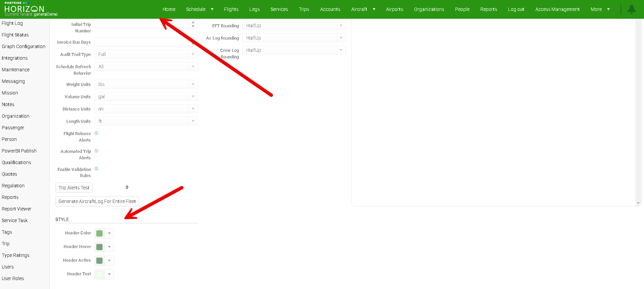Click Generate AircraftLog For Entire Fleet
This screenshot has height=289, width=644.
click(x=97, y=201)
